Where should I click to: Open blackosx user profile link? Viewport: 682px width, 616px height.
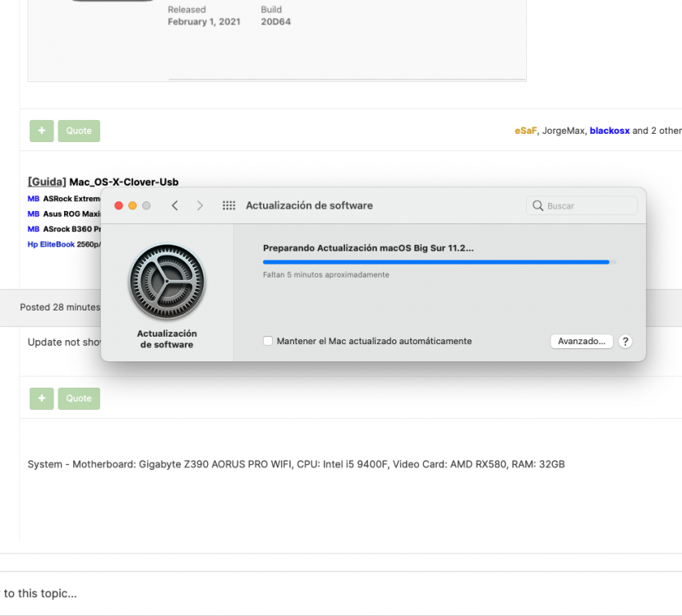click(610, 131)
